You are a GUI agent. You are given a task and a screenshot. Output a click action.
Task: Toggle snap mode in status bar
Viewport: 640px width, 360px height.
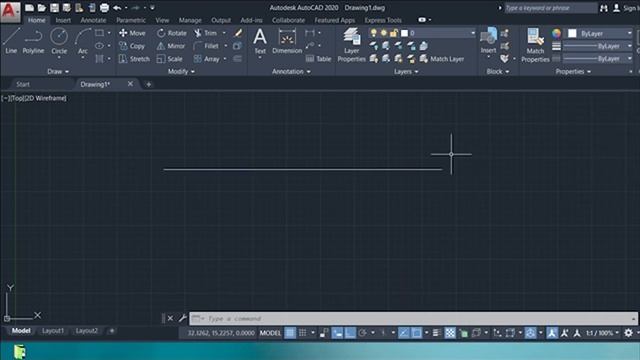click(302, 333)
